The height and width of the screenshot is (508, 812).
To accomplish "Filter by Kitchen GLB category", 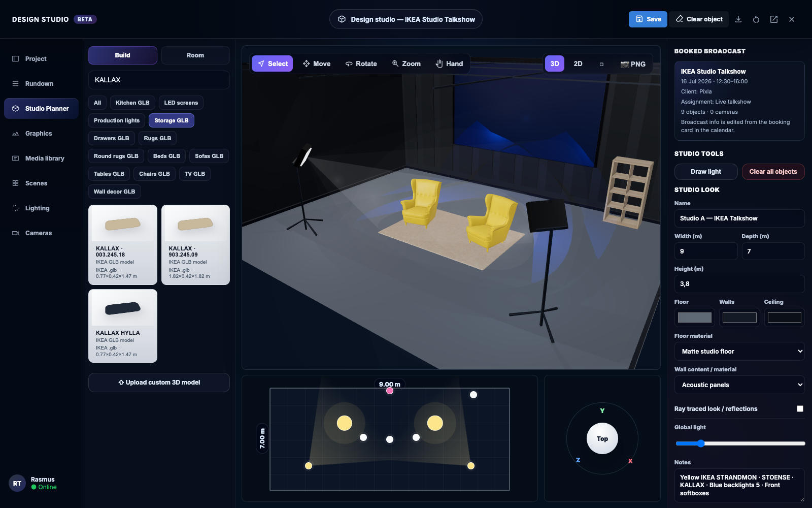I will pos(132,103).
